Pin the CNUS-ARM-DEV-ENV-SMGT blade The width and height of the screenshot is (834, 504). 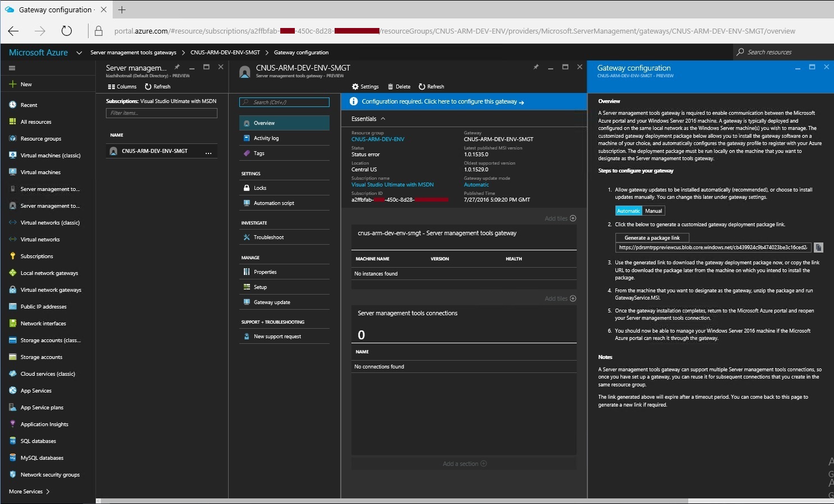click(x=536, y=67)
